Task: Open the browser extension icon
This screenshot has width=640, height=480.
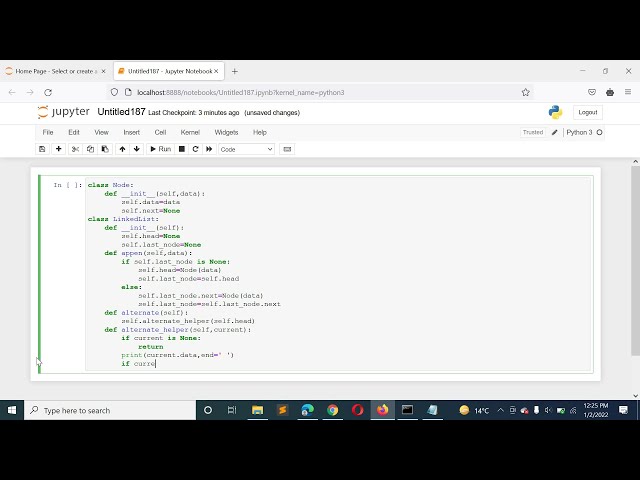Action: click(x=610, y=93)
